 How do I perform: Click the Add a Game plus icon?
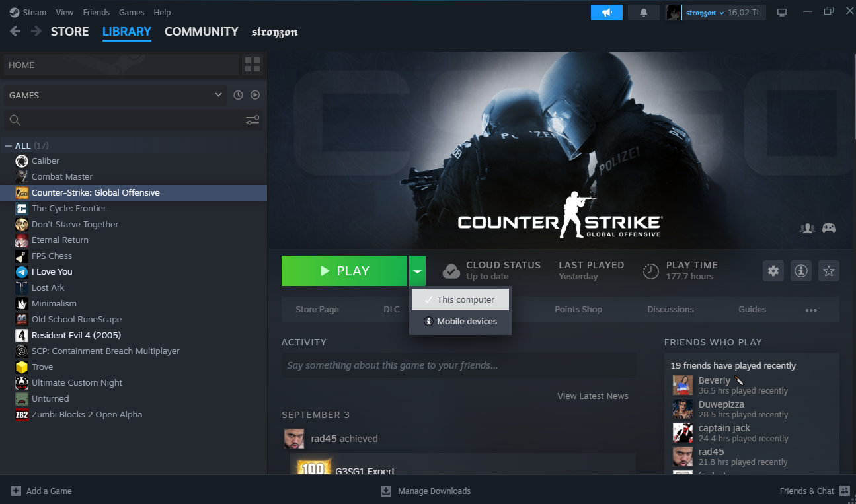[15, 491]
